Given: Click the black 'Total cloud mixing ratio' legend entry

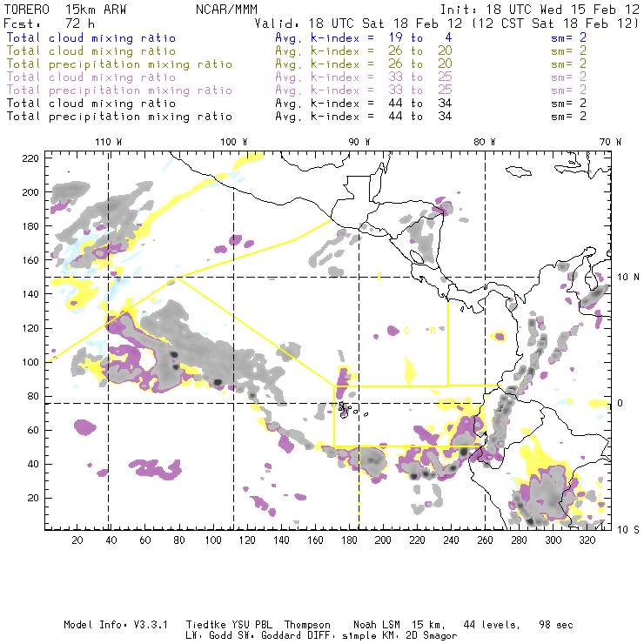Looking at the screenshot, I should coord(91,104).
